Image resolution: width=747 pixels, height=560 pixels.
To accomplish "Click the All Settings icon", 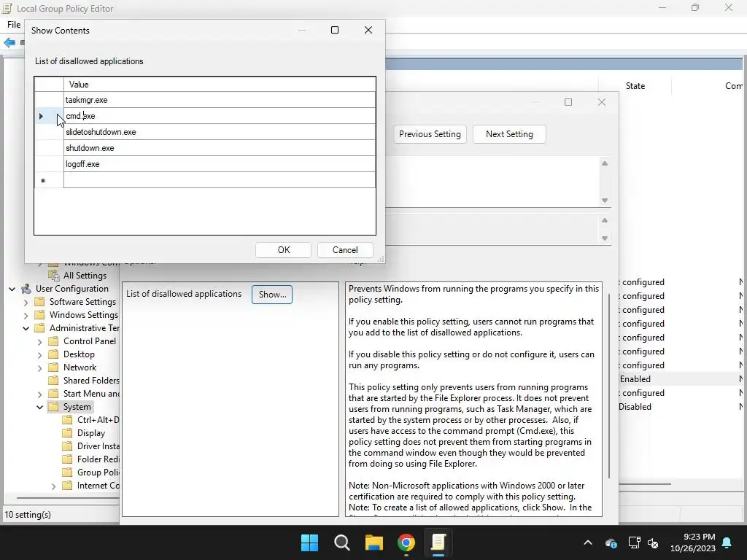I will 54,276.
